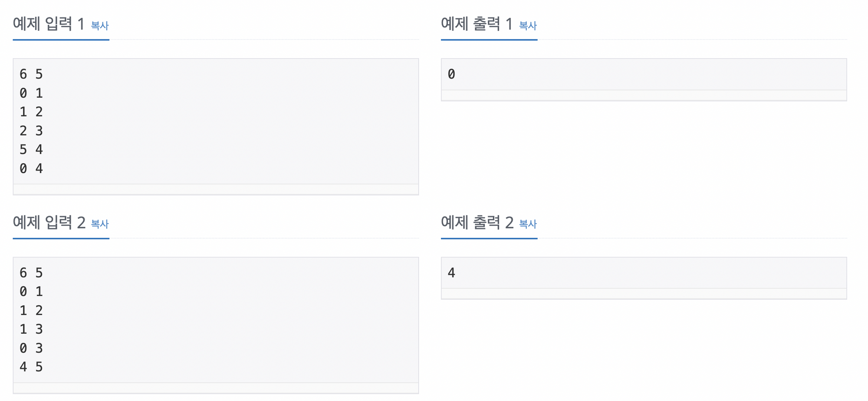Viewport: 868px width, 401px height.
Task: Click the 예제 출력 1 heading
Action: pos(477,24)
